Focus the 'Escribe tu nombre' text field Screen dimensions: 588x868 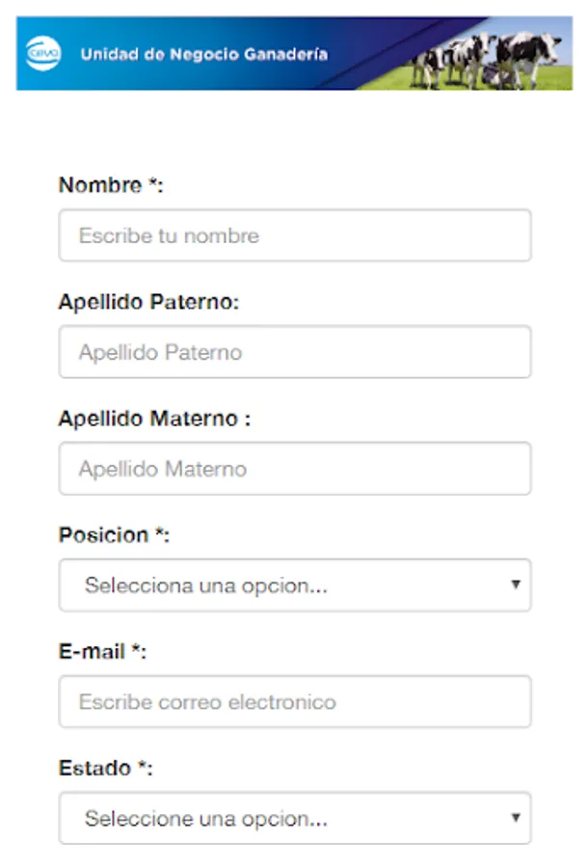tap(294, 235)
